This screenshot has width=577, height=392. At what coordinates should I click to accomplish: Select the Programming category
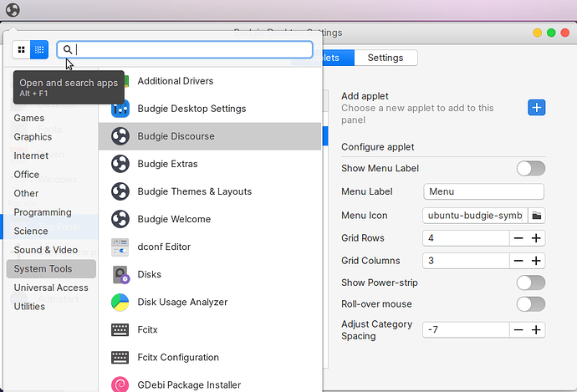[x=42, y=212]
